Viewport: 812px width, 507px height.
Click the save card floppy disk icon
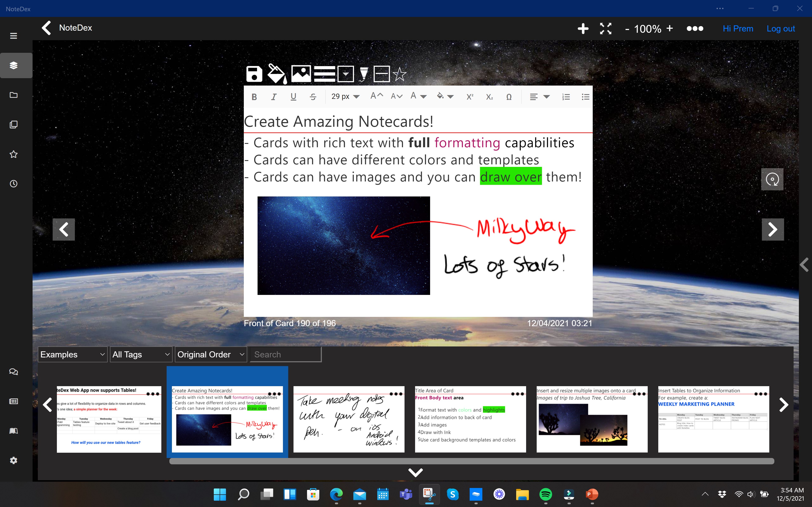(x=254, y=74)
